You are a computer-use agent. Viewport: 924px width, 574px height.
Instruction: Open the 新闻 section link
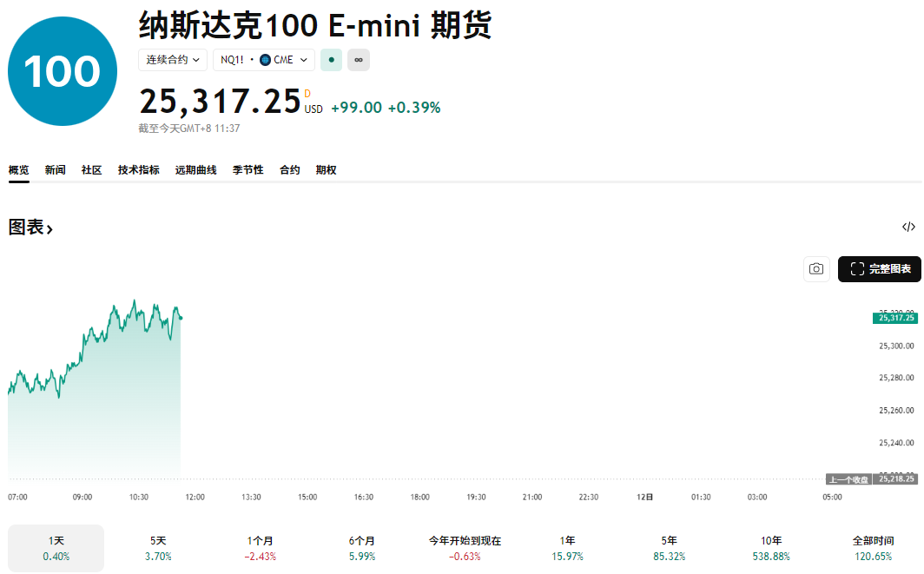tap(55, 169)
